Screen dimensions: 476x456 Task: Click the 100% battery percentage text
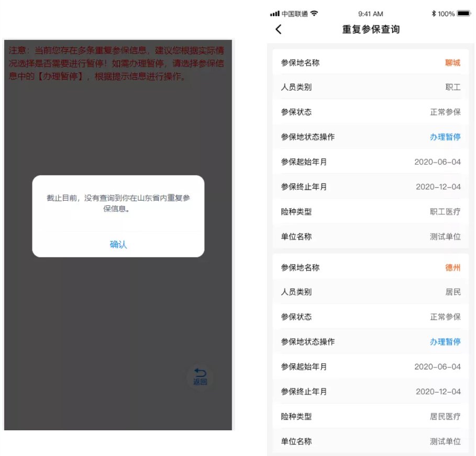[446, 14]
